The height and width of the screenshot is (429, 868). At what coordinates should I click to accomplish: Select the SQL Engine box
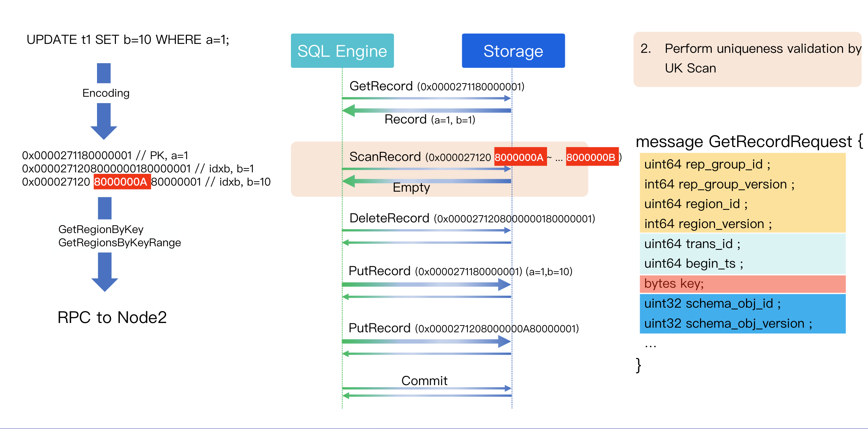coord(342,51)
